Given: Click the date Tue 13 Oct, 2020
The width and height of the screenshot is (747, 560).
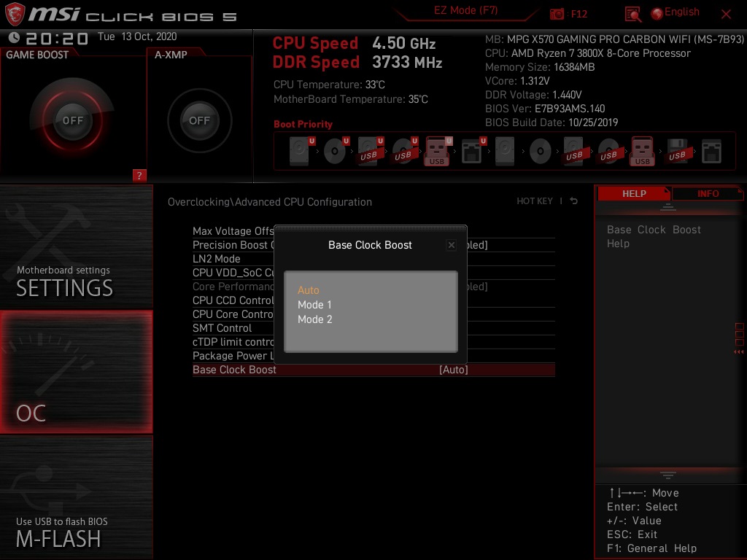Looking at the screenshot, I should point(137,36).
